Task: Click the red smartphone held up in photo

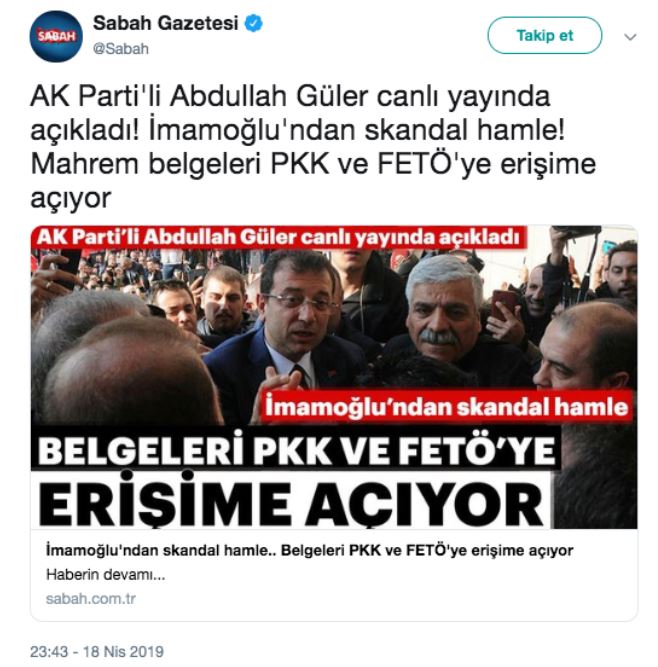Action: click(504, 304)
